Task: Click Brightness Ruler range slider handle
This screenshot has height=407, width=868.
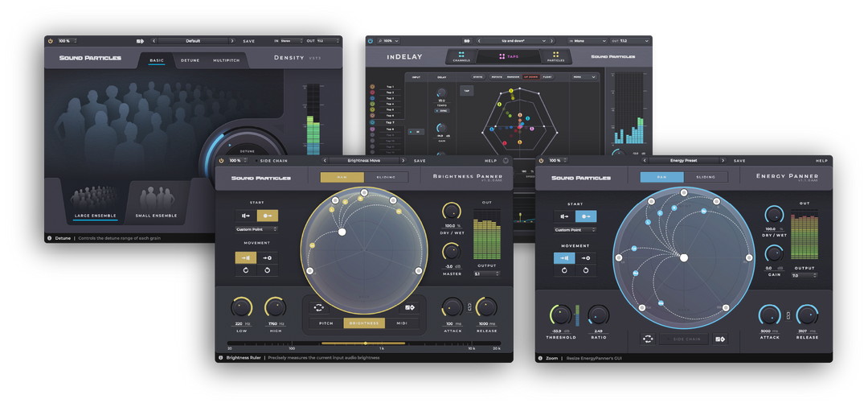Action: [x=366, y=343]
